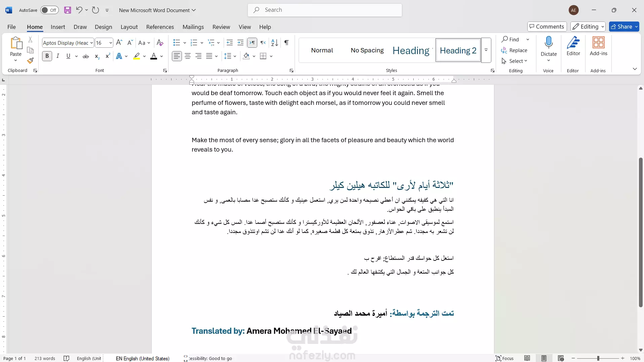The height and width of the screenshot is (362, 644).
Task: Open the Editing mode dropdown
Action: point(588,27)
